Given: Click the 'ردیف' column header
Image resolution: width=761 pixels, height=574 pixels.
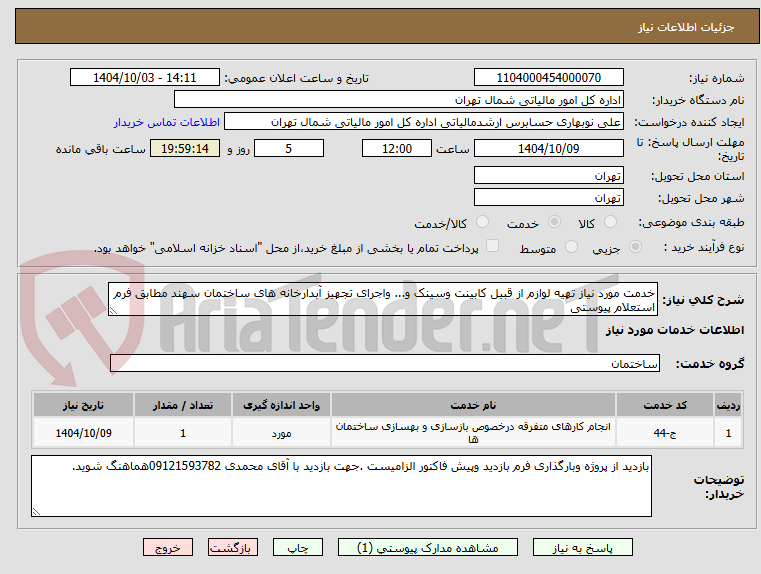Looking at the screenshot, I should [728, 405].
